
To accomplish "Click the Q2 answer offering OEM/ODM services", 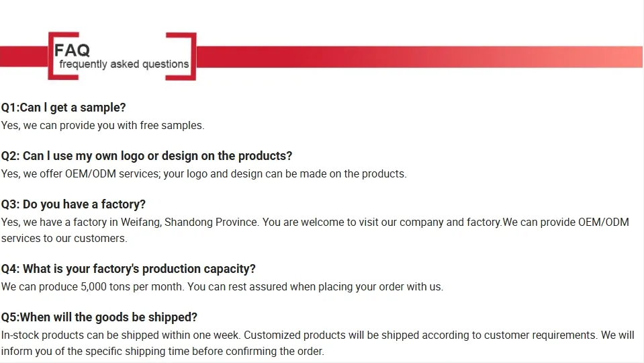I will click(203, 173).
